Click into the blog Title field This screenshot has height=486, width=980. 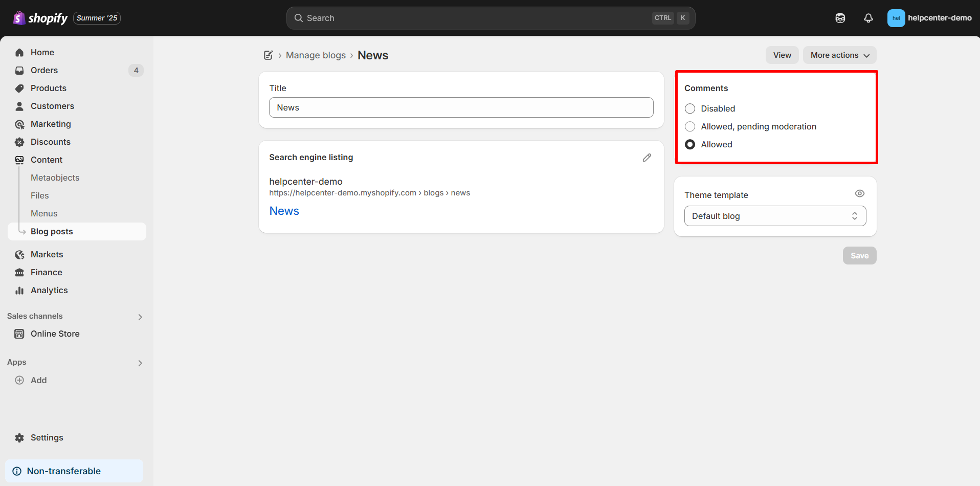(x=461, y=107)
